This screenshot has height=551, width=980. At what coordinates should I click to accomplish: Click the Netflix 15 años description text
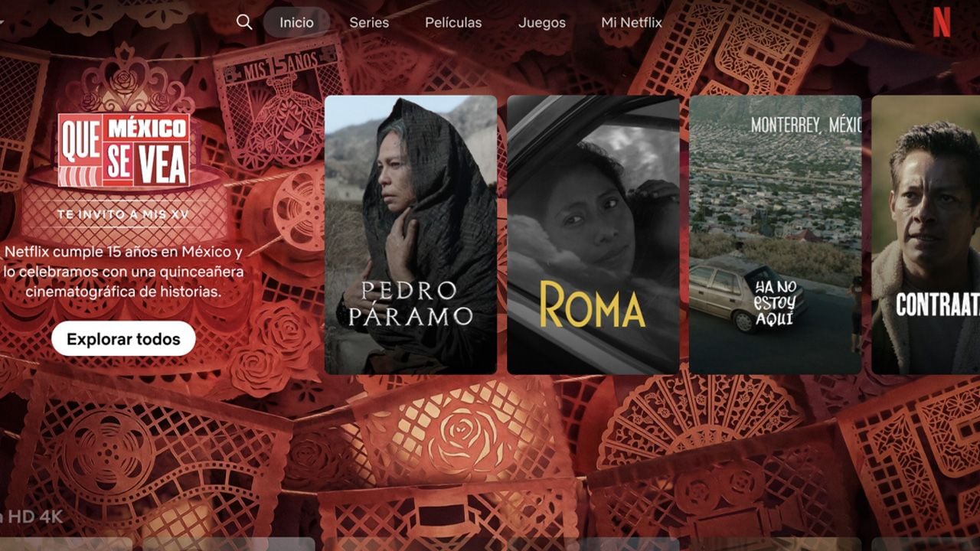(123, 272)
